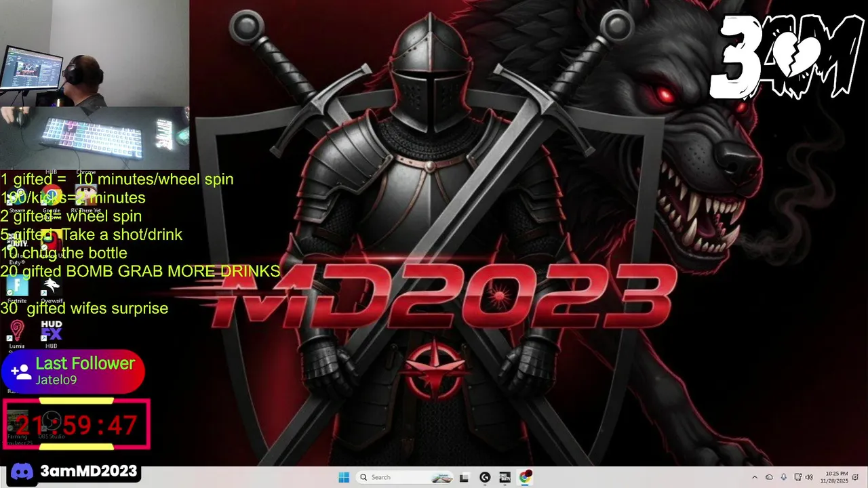
Task: Open the volume speaker tray icon
Action: pyautogui.click(x=809, y=477)
